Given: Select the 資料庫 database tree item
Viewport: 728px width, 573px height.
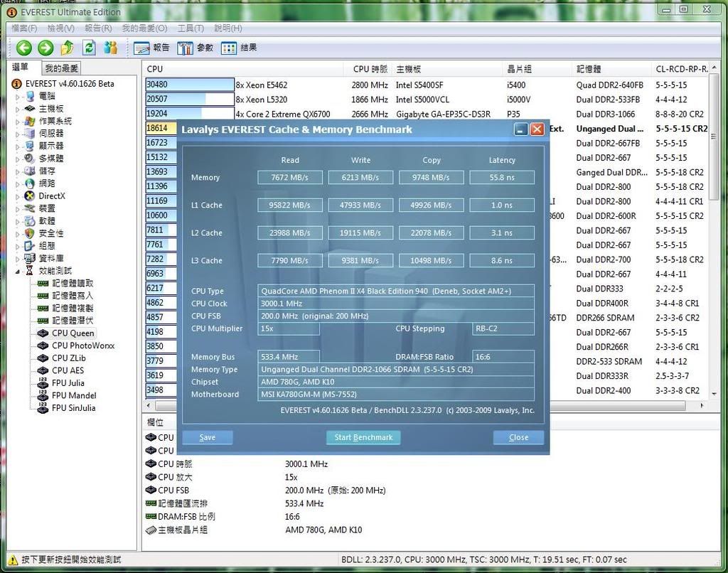Looking at the screenshot, I should tap(50, 258).
